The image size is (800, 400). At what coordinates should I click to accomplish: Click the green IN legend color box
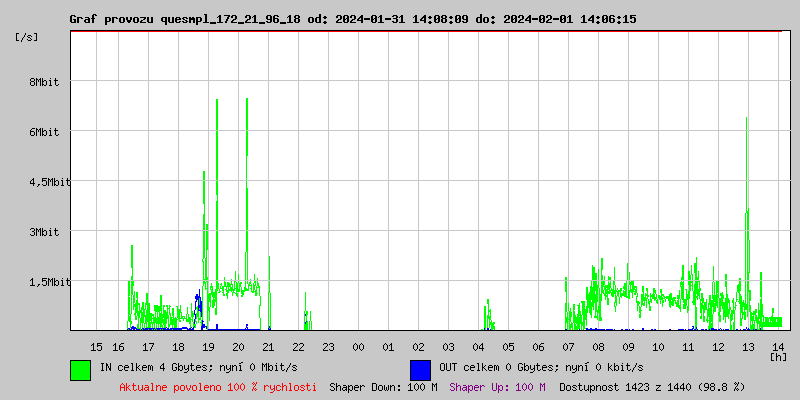[x=80, y=369]
